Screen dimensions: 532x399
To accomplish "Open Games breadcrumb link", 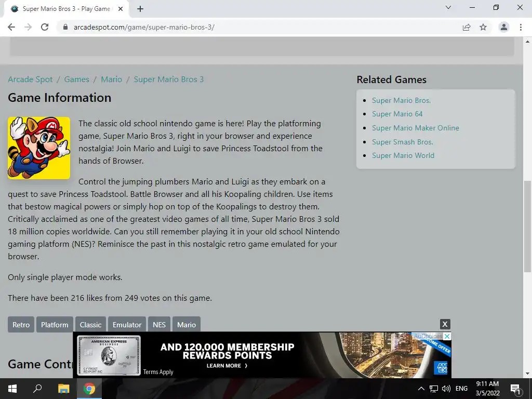I will click(x=77, y=79).
